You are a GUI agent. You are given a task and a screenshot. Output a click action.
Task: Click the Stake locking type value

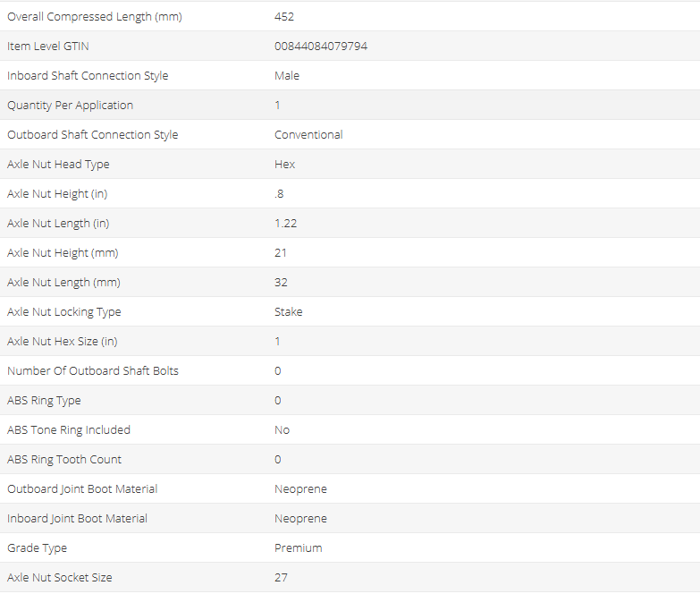[x=288, y=312]
